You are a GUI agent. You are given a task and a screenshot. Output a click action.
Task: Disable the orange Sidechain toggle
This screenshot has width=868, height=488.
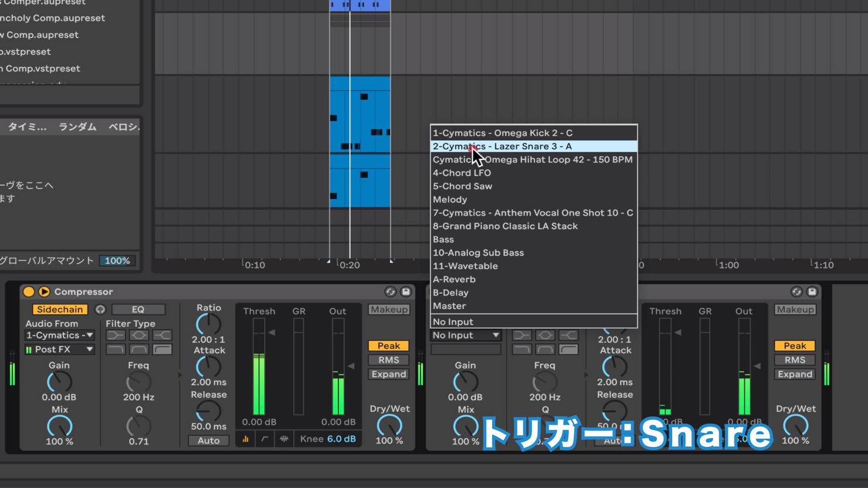coord(60,309)
